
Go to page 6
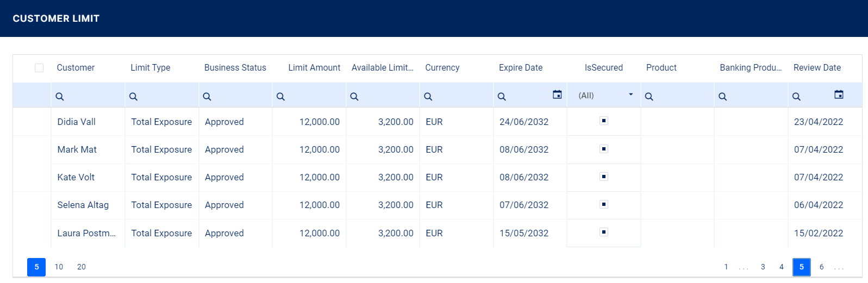821,267
